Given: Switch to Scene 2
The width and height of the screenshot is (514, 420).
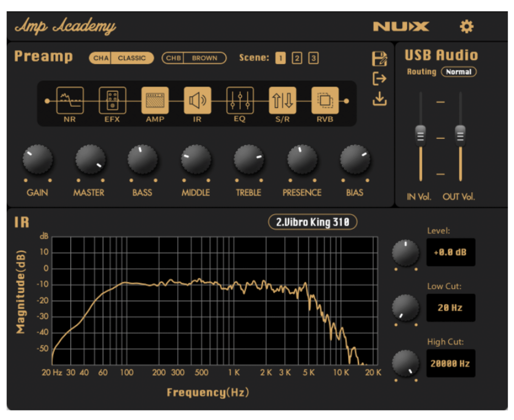Looking at the screenshot, I should pyautogui.click(x=297, y=58).
